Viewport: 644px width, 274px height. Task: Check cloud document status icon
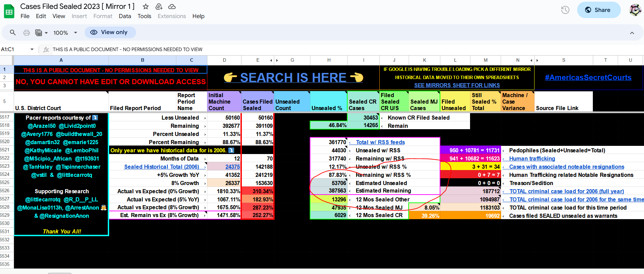[172, 6]
